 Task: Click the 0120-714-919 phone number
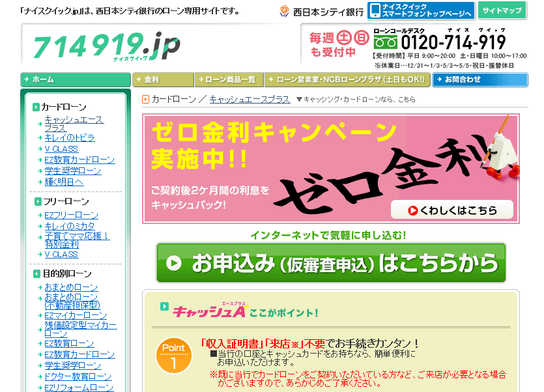(453, 43)
